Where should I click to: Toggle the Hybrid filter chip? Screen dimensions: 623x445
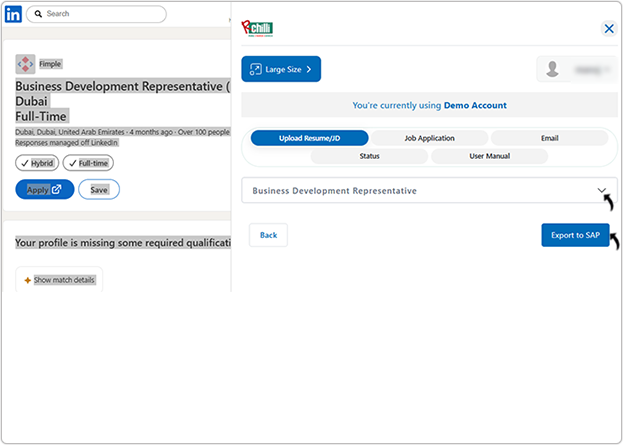click(37, 163)
